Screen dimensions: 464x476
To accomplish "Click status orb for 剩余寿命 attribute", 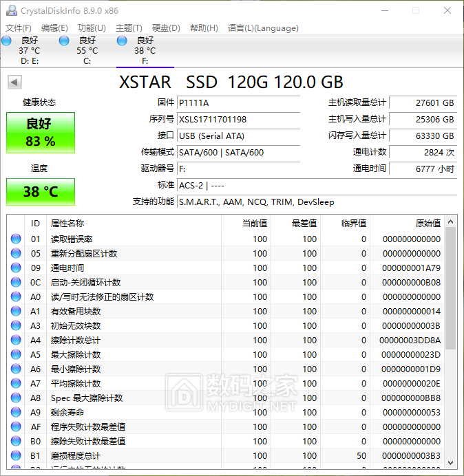I will (16, 413).
